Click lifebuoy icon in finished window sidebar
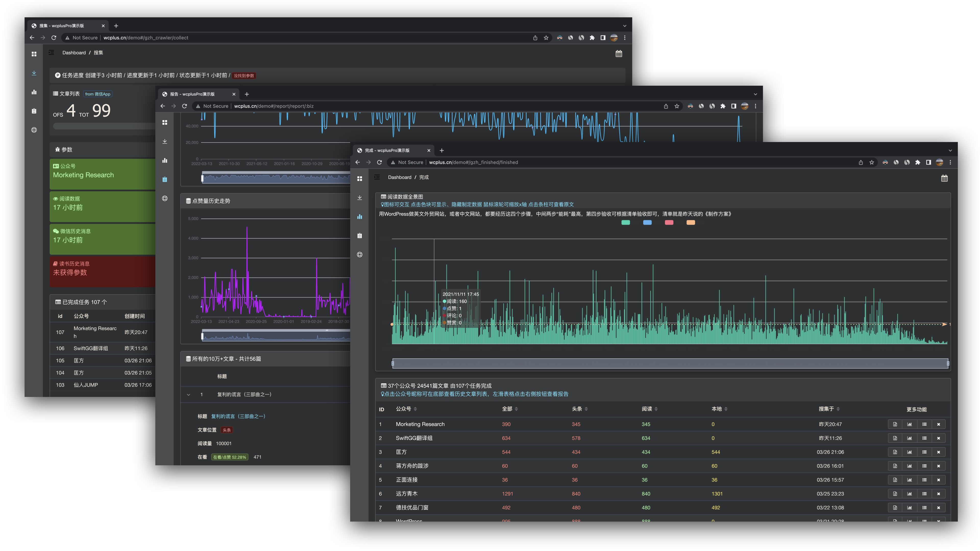 pyautogui.click(x=360, y=255)
